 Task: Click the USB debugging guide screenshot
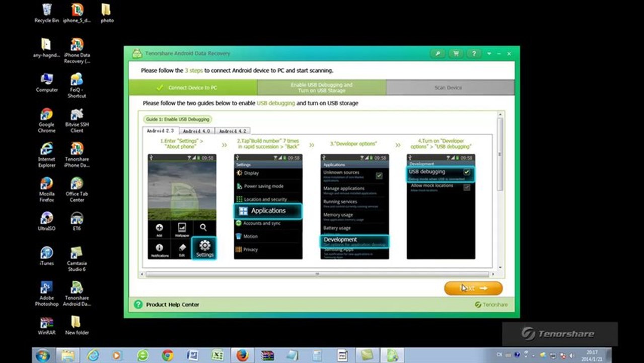[441, 207]
